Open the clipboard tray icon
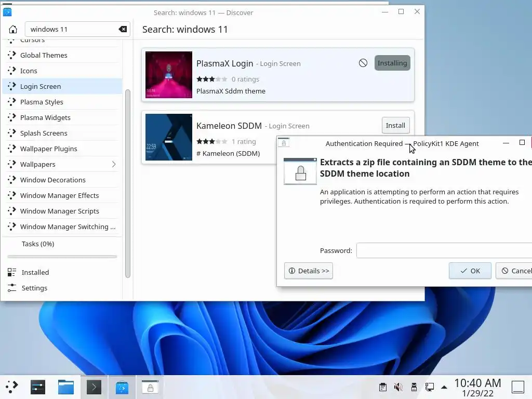Screen dimensions: 532x399 383,387
